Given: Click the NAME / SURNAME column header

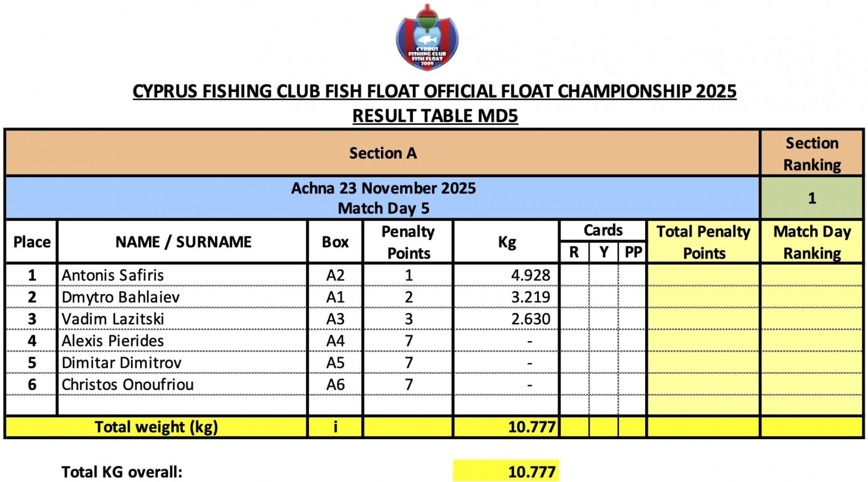Looking at the screenshot, I should [x=183, y=241].
